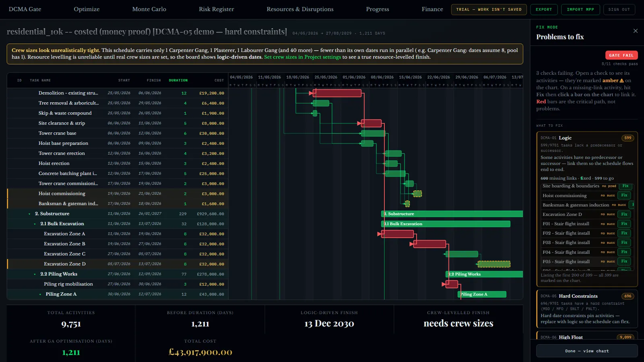Open the Risk Register tab
The image size is (644, 362).
[216, 9]
